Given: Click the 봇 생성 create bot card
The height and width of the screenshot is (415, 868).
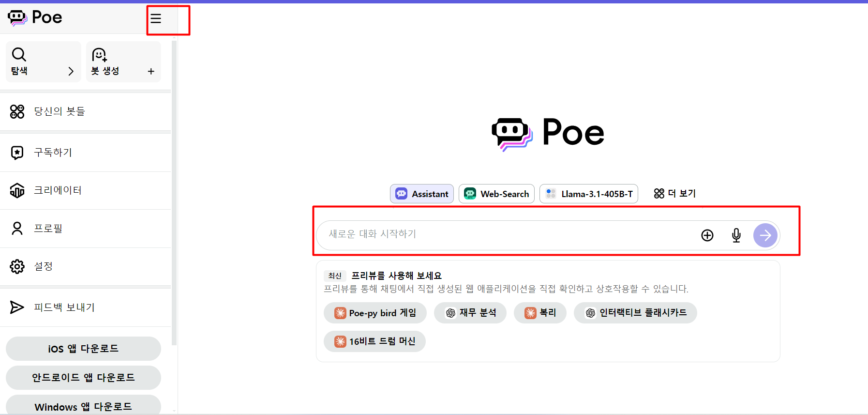Looking at the screenshot, I should click(123, 61).
